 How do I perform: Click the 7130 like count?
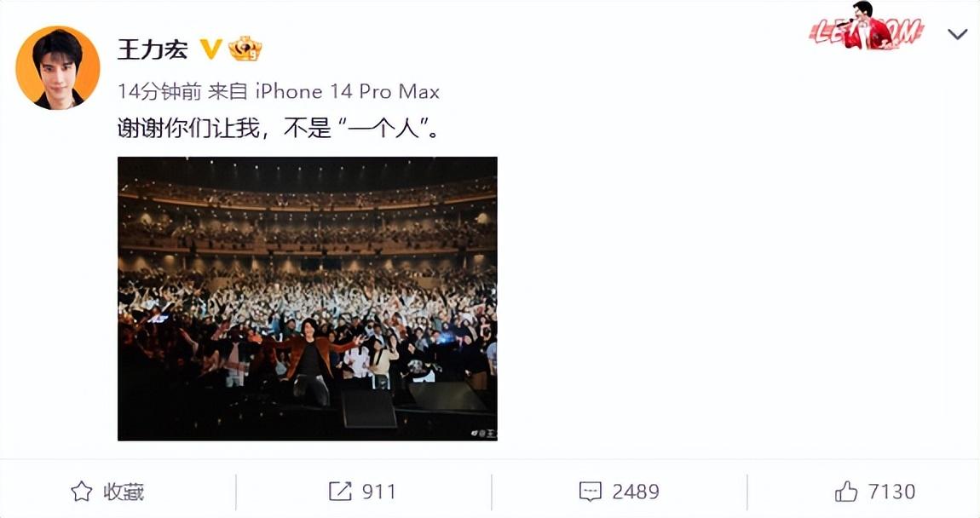point(891,492)
